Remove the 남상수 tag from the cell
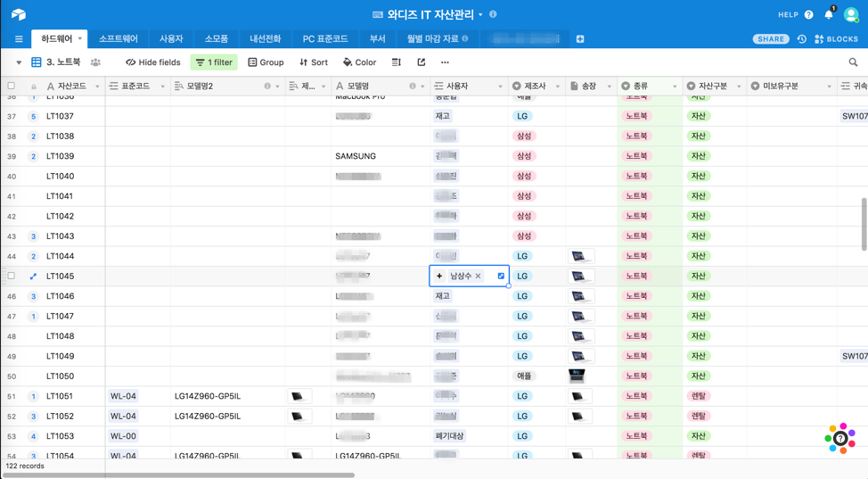 coord(479,277)
